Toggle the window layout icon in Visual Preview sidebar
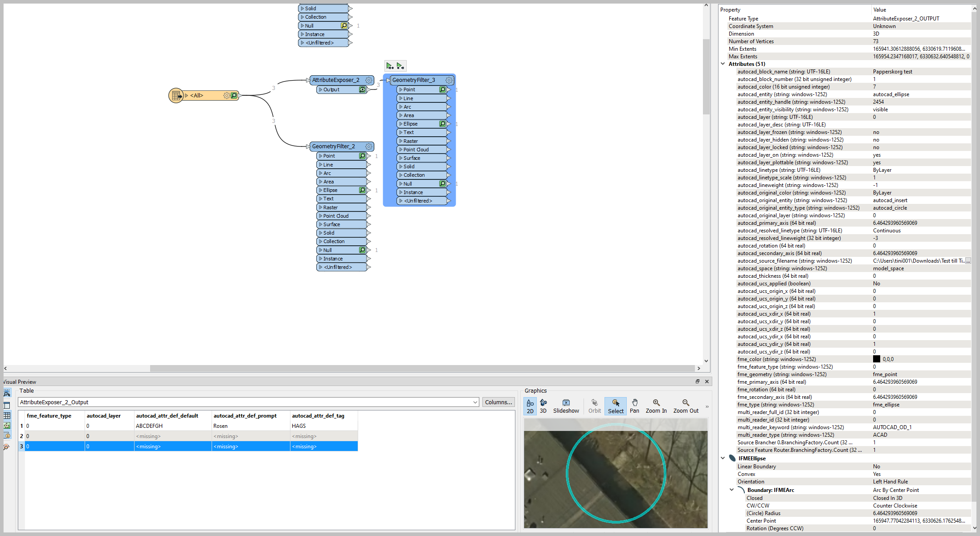Screen dimensions: 980x536 (x=7, y=405)
